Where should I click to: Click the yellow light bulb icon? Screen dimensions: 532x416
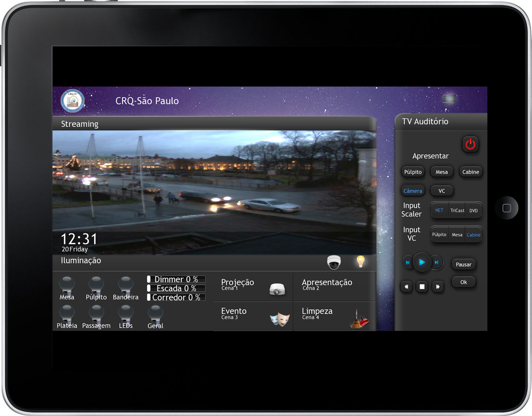point(361,262)
